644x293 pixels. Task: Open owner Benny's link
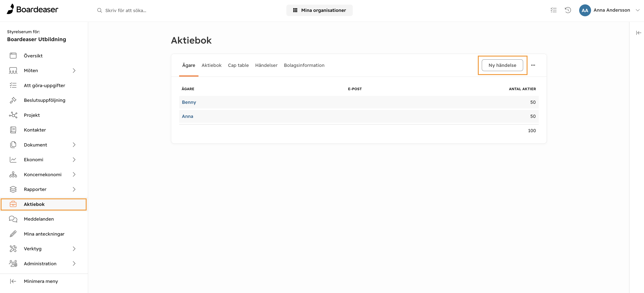coord(189,102)
